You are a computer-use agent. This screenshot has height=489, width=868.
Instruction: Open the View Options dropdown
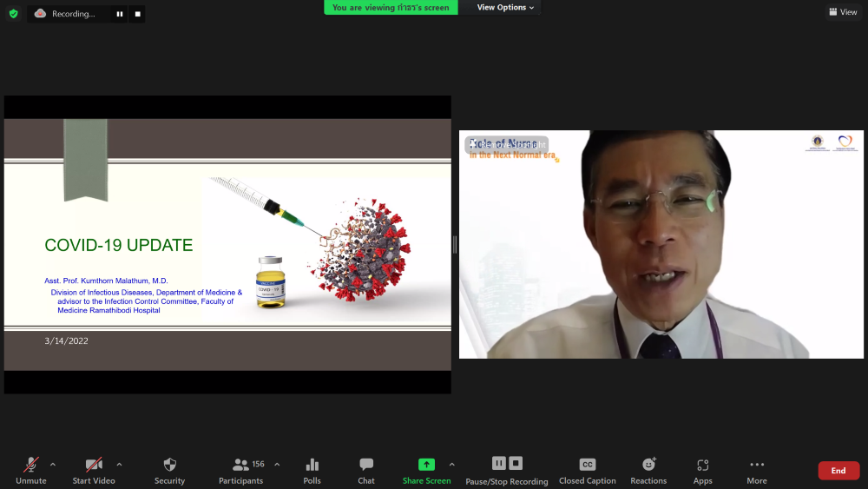coord(507,8)
